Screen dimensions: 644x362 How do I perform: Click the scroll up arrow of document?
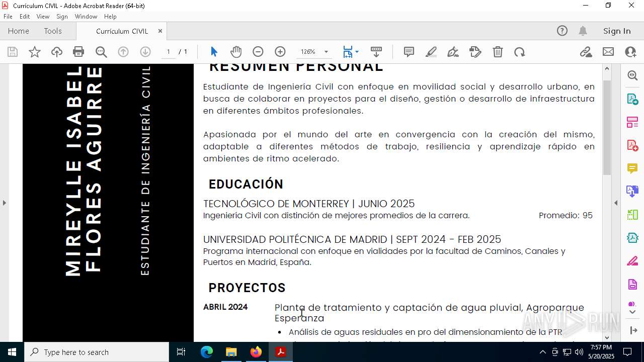[x=607, y=68]
